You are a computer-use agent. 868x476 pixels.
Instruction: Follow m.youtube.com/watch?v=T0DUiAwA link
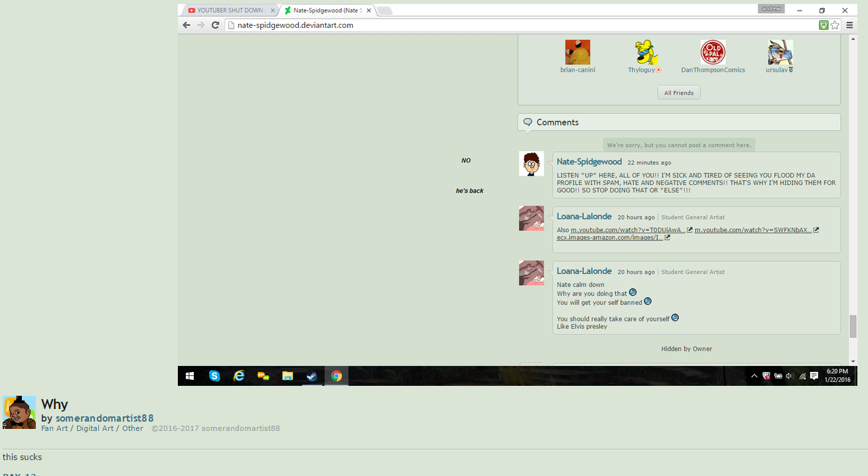628,230
